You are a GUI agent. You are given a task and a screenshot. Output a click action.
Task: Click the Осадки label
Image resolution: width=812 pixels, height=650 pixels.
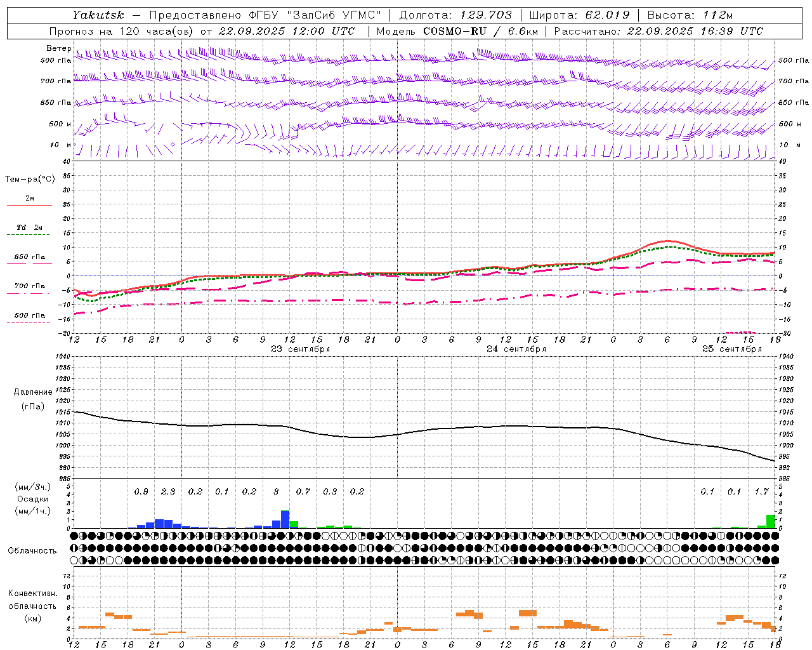point(33,499)
